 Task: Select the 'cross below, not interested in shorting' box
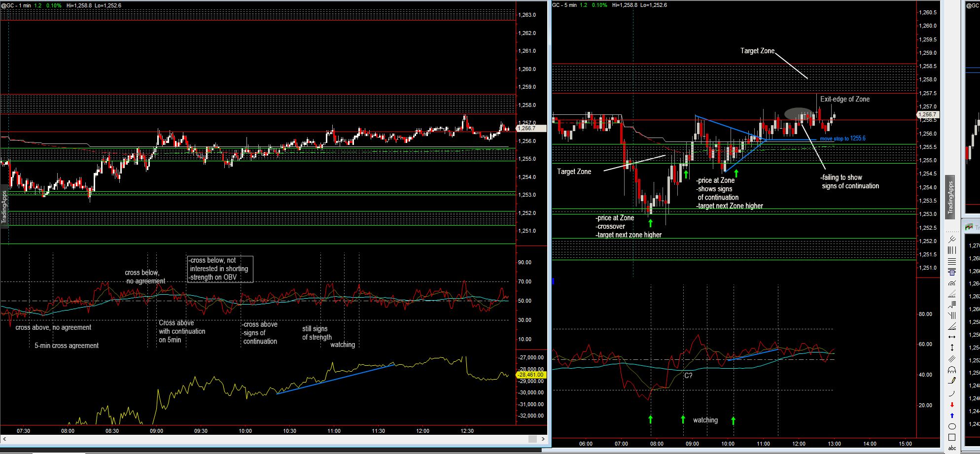pyautogui.click(x=220, y=269)
